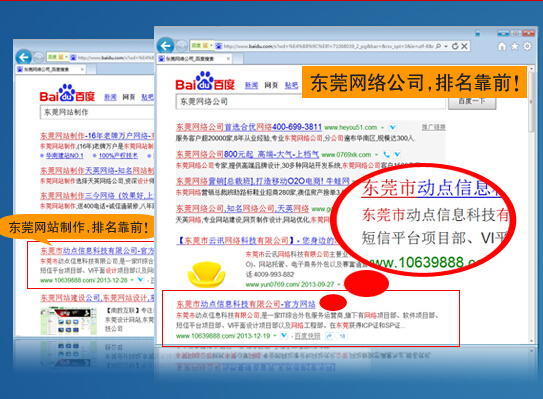Click the back arrow in the front browser
This screenshot has width=543, height=399.
pos(166,45)
